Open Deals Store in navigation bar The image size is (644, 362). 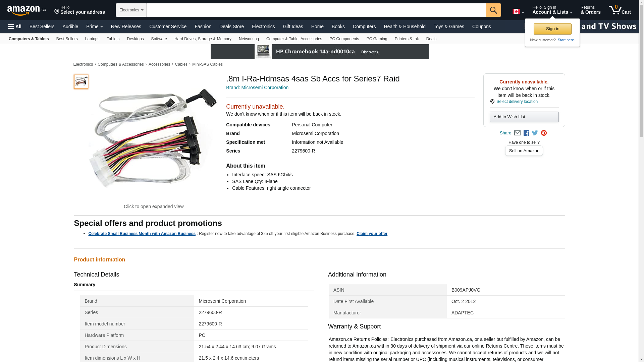point(231,26)
